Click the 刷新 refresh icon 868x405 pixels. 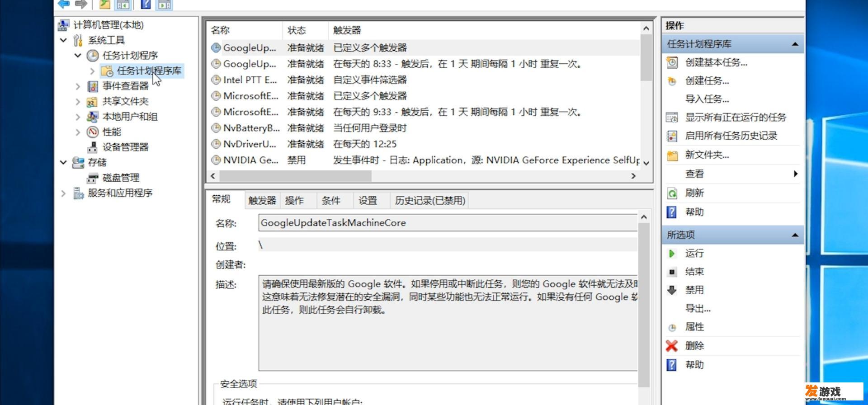[672, 193]
